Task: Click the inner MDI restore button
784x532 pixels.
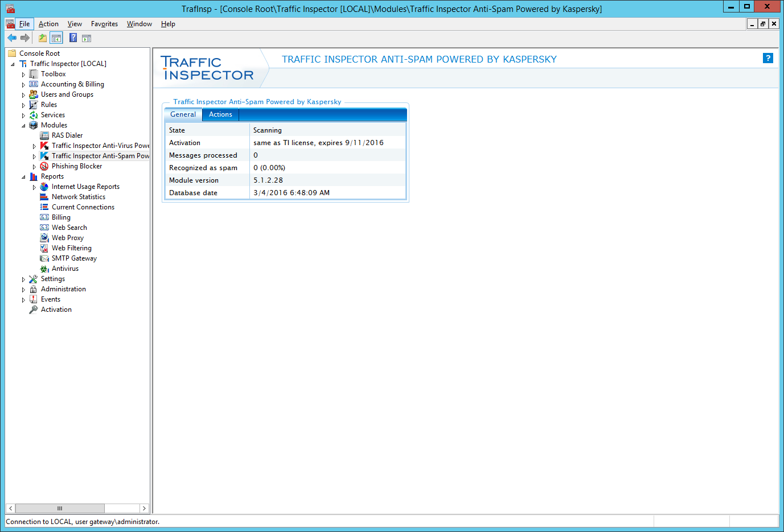Action: (x=763, y=24)
